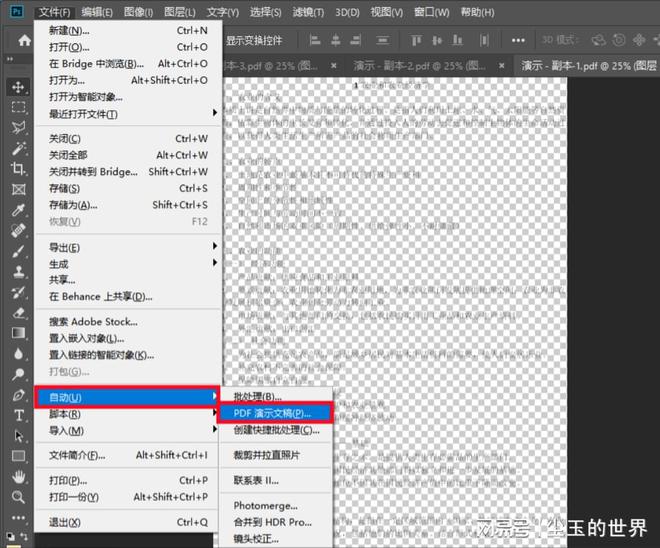
Task: Select the Eraser tool
Action: click(18, 313)
